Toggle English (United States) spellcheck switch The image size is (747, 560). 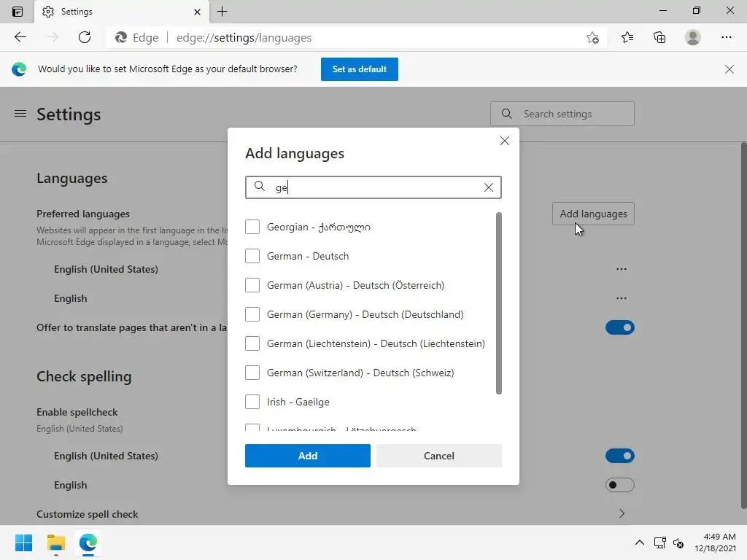coord(619,456)
